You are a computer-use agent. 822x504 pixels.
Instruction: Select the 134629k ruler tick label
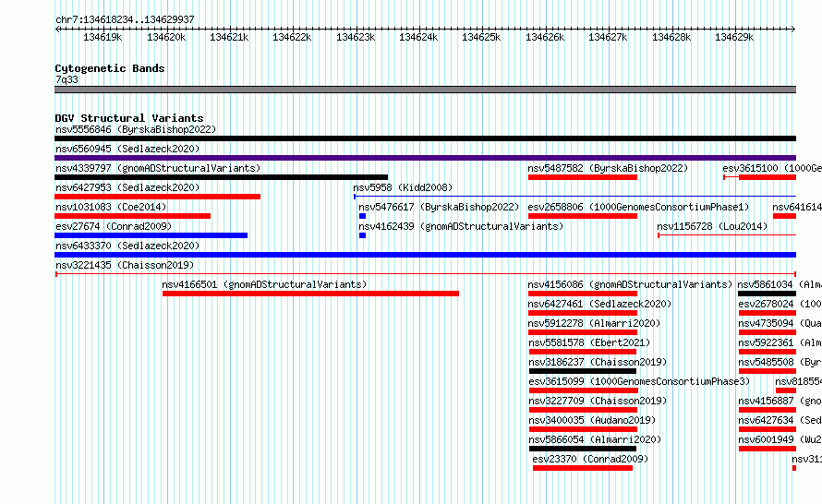click(734, 37)
